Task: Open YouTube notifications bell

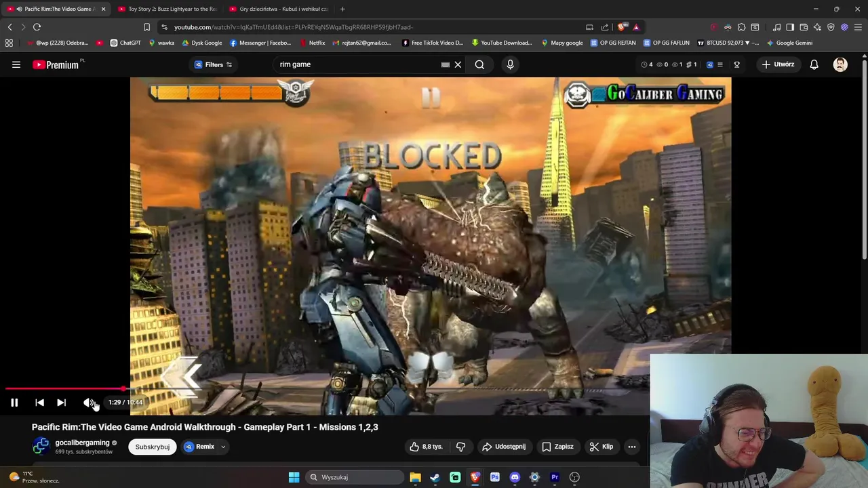Action: point(814,64)
